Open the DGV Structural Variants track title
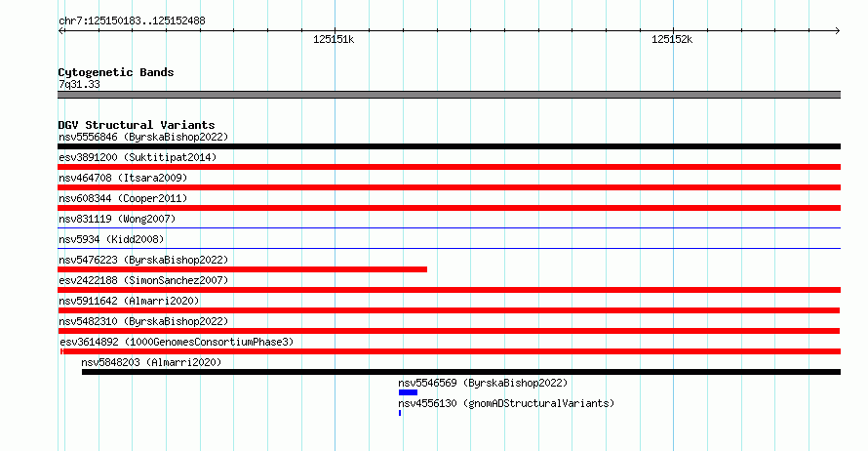The width and height of the screenshot is (868, 451). tap(137, 125)
